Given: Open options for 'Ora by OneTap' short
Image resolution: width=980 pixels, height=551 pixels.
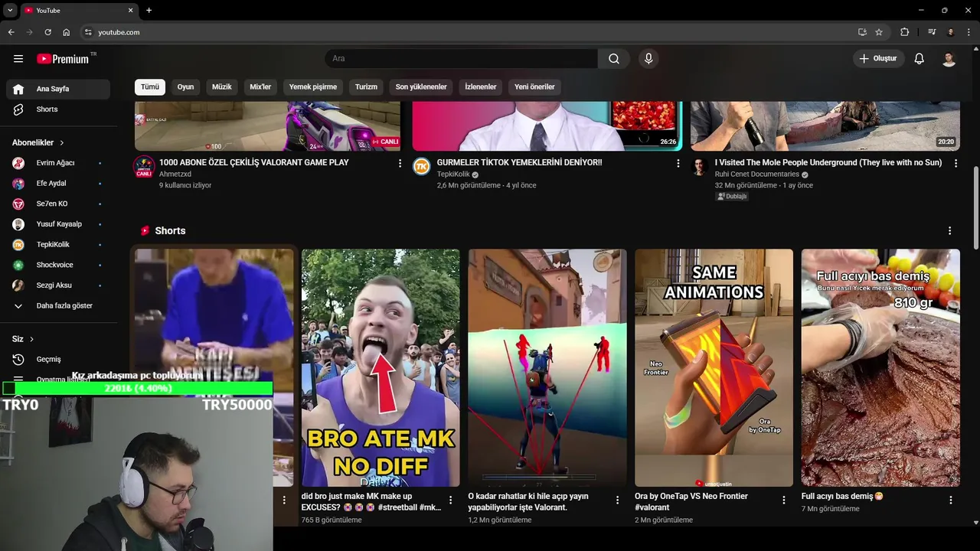Looking at the screenshot, I should 783,500.
